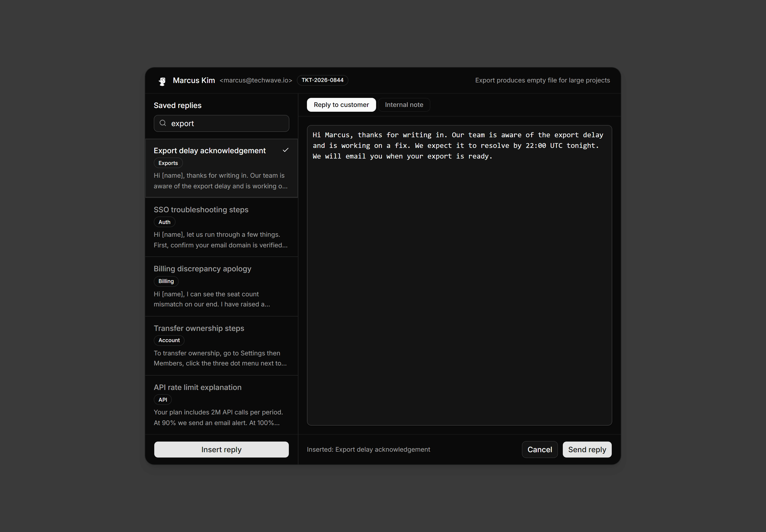Select Export delay acknowledgement saved reply

[x=221, y=168]
